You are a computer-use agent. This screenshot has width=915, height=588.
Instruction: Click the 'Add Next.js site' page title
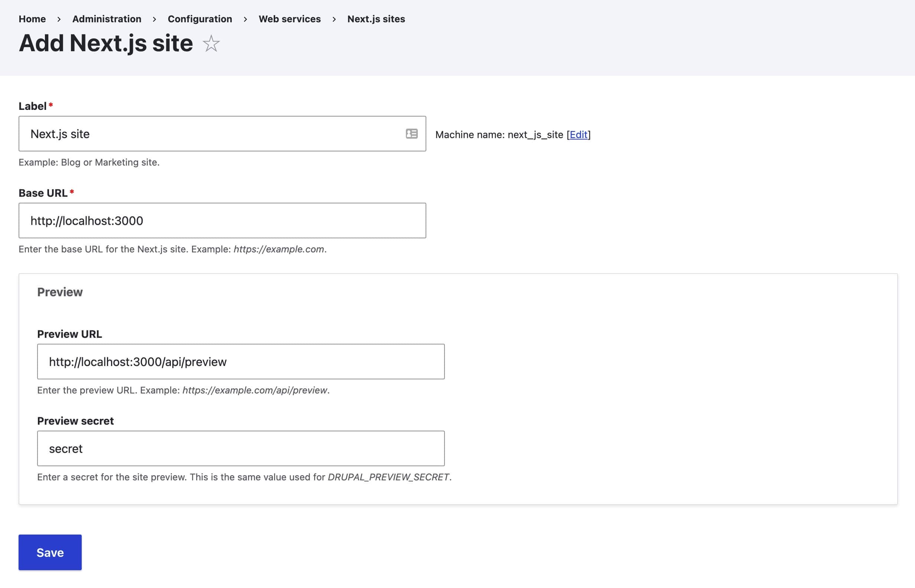point(106,43)
